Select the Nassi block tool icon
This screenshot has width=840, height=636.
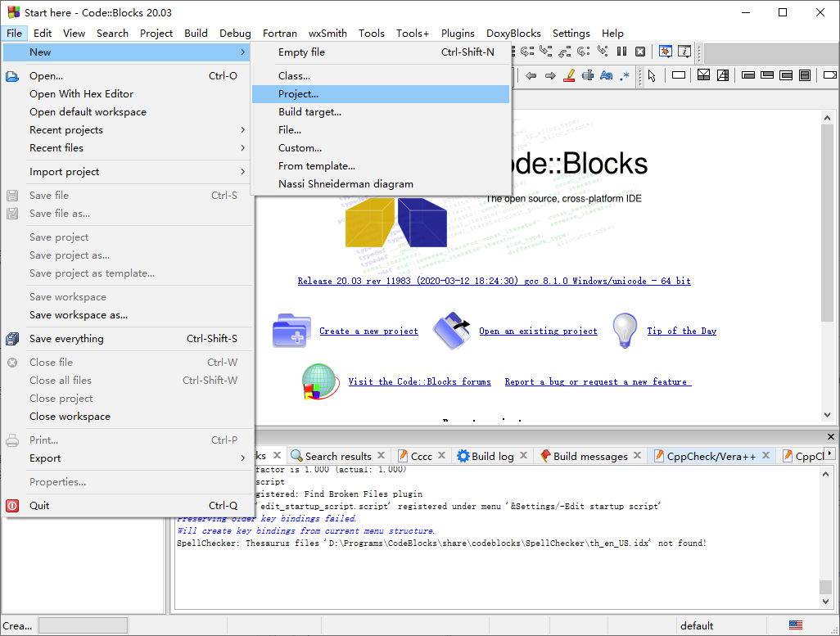(x=805, y=75)
